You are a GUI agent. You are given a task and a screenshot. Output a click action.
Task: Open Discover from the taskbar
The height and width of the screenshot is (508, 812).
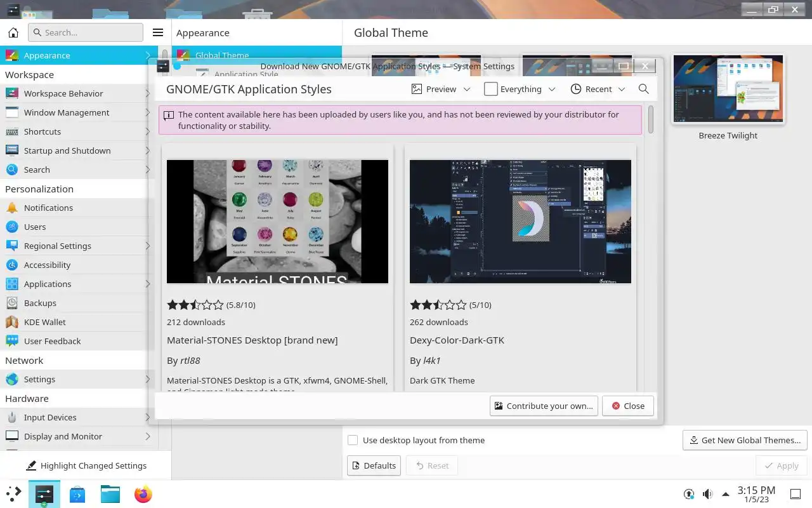click(77, 494)
